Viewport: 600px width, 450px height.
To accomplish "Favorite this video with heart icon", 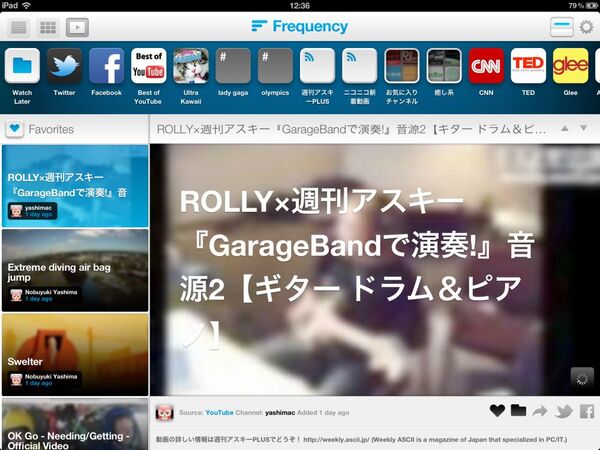I will tap(497, 411).
